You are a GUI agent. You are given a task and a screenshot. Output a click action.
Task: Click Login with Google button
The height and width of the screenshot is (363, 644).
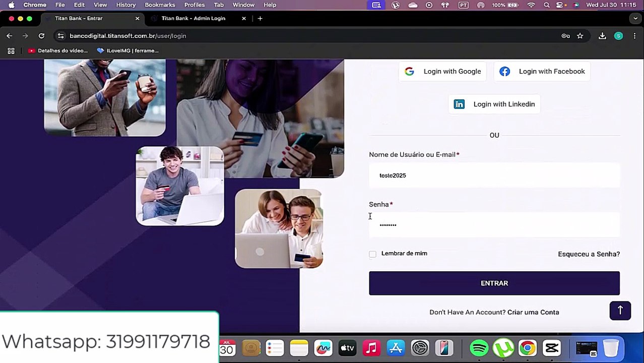(x=442, y=72)
